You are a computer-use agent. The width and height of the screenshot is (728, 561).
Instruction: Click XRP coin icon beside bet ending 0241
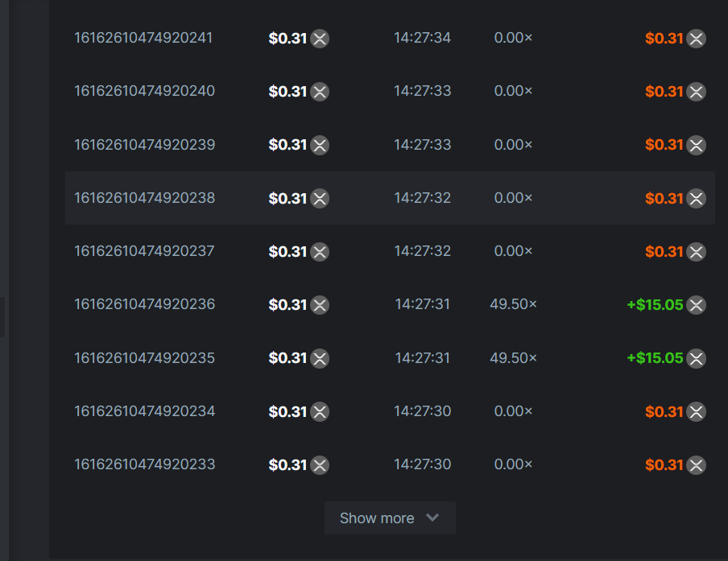coord(320,39)
